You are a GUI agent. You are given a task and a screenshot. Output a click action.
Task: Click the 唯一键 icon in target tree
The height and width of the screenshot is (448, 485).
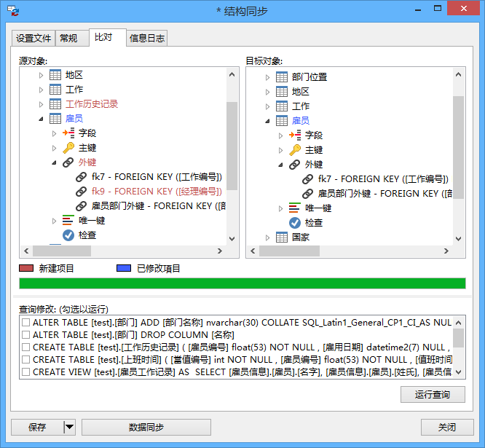pos(295,208)
